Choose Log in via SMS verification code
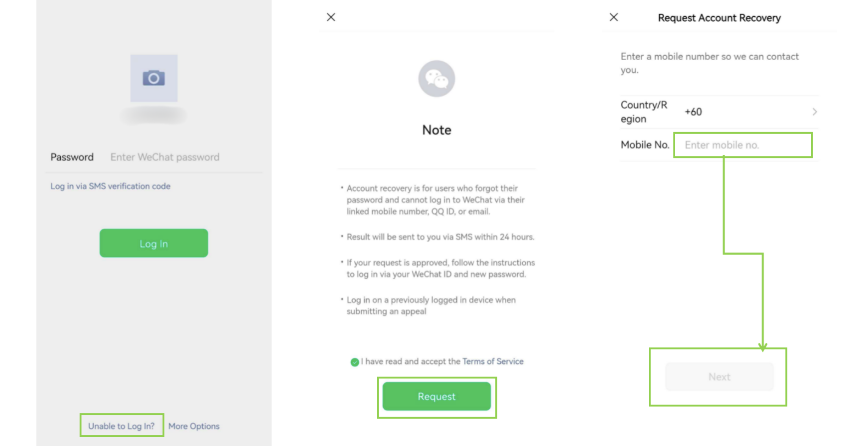Image resolution: width=868 pixels, height=446 pixels. click(110, 186)
